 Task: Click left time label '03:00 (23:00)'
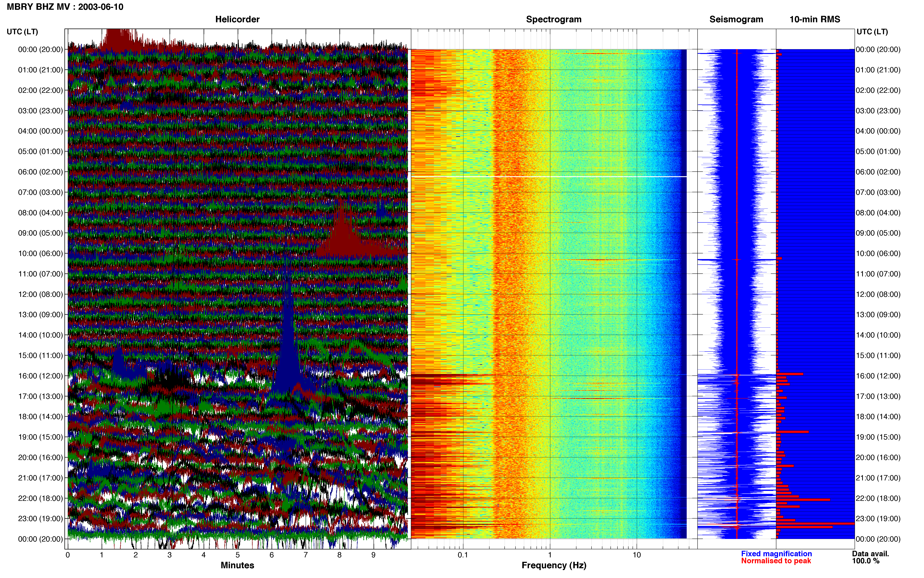coord(41,111)
